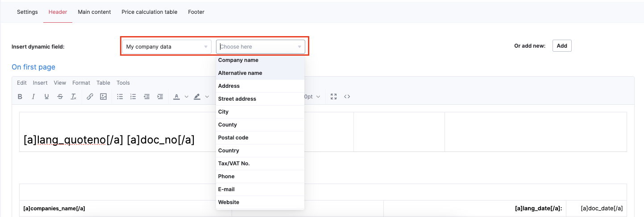The image size is (644, 217).
Task: Click the text highlight color button
Action: tap(197, 97)
